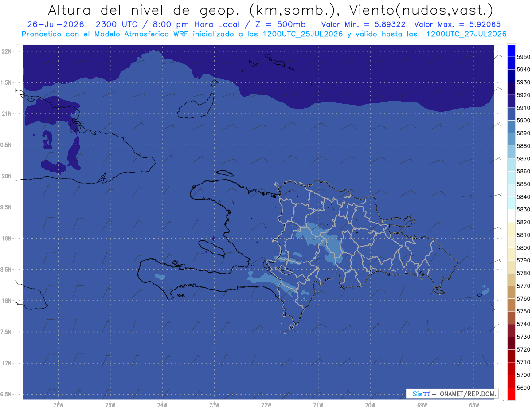This screenshot has height=411, width=532.
Task: Click the '5830' color bar label
Action: tap(523, 209)
